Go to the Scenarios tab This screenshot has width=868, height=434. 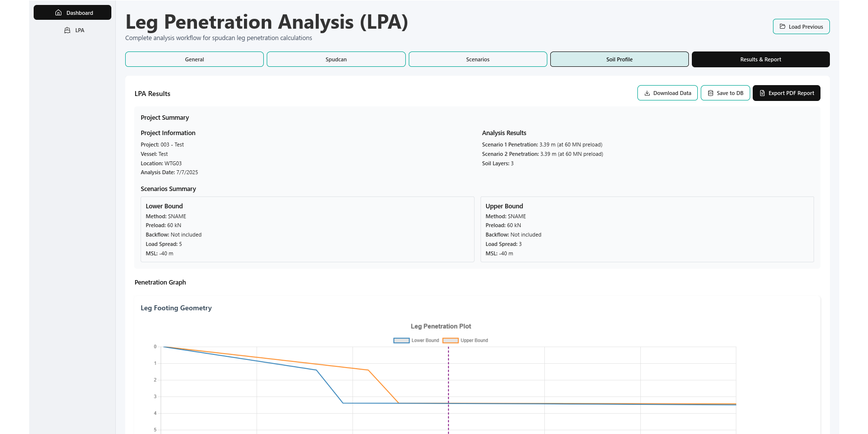[x=478, y=59]
